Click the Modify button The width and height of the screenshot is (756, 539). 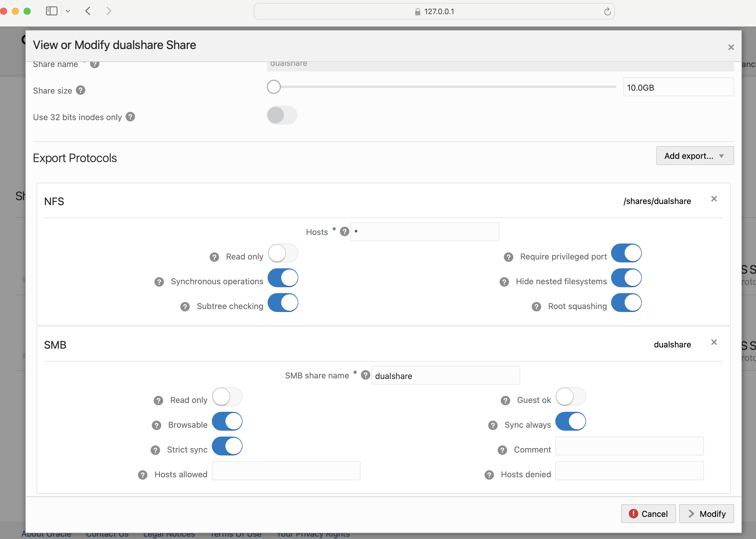pos(706,514)
